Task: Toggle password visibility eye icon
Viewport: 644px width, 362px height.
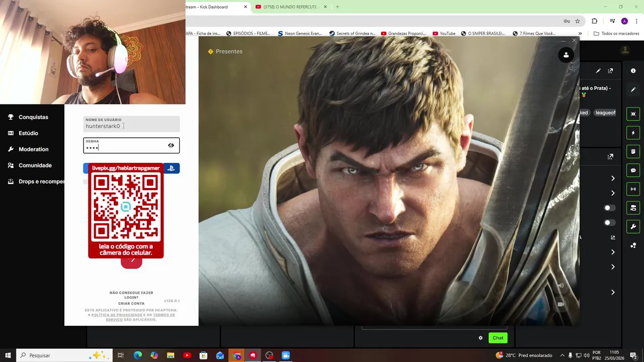Action: (x=171, y=145)
